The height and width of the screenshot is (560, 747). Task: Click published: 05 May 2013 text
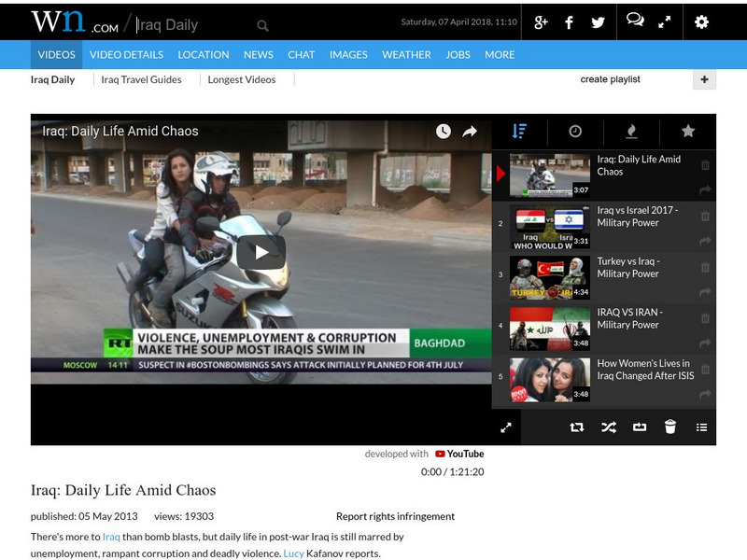click(x=84, y=516)
